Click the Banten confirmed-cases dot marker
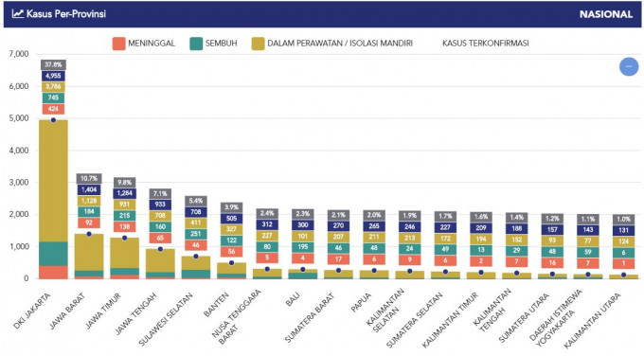Screen dimensions: 644x356 [x=232, y=263]
